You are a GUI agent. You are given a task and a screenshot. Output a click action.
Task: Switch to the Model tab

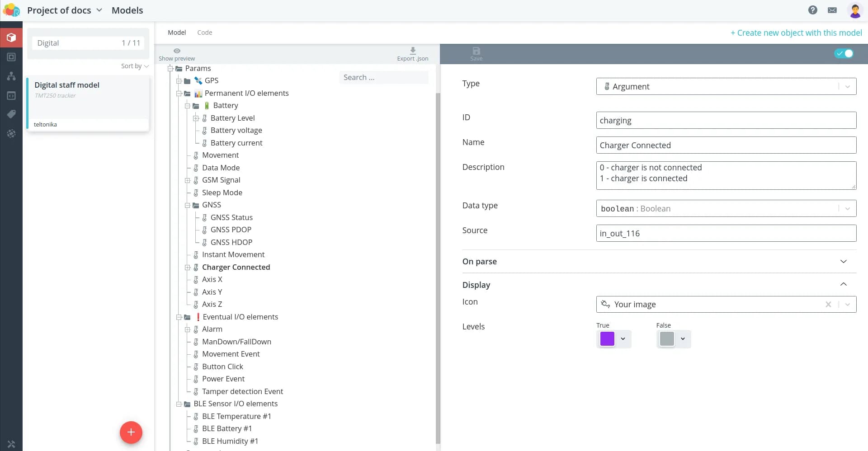pyautogui.click(x=177, y=33)
